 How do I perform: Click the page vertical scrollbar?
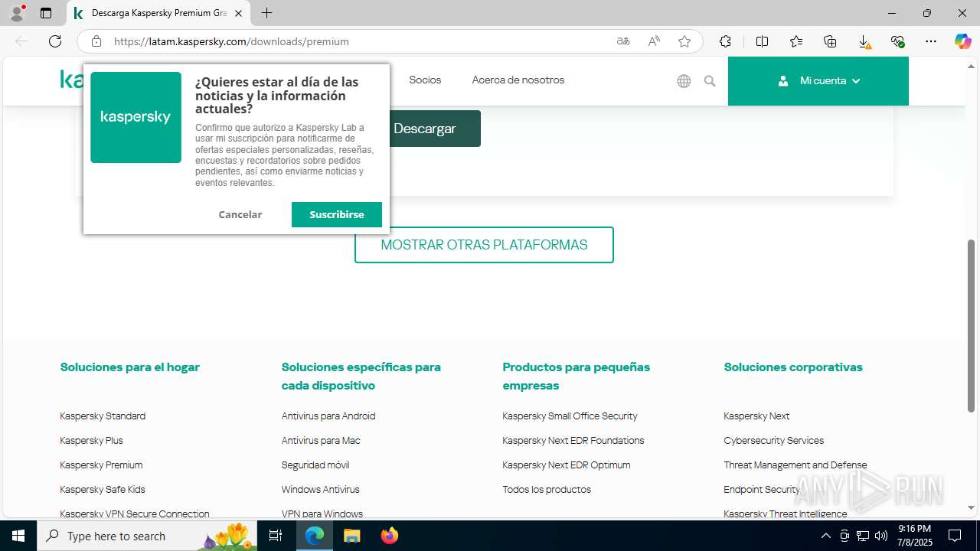coord(972,326)
